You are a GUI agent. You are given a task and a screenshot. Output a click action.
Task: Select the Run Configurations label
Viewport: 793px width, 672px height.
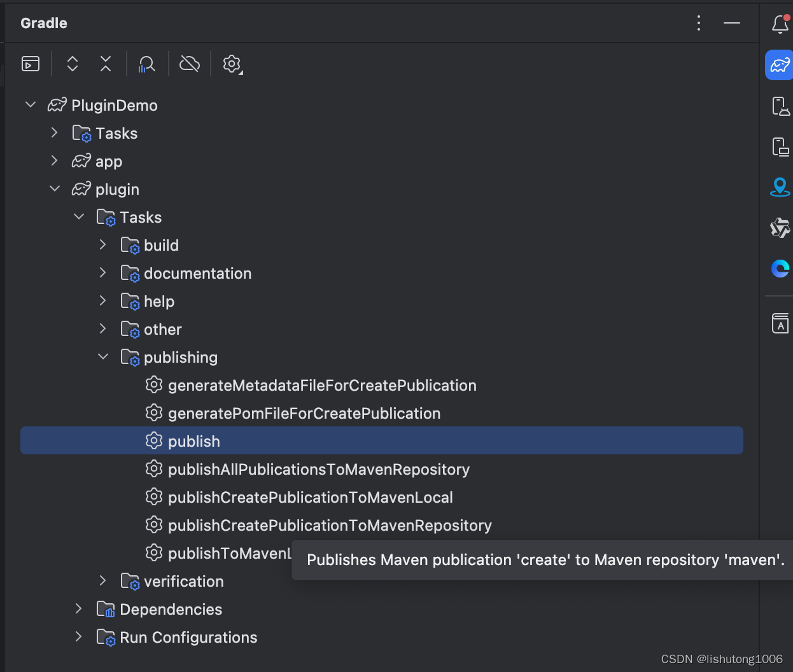pos(188,637)
